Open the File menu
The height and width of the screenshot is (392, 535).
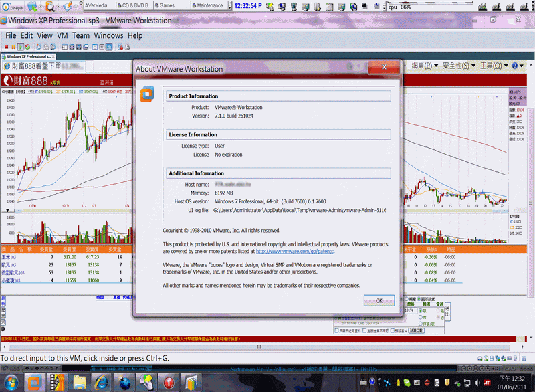click(x=11, y=35)
